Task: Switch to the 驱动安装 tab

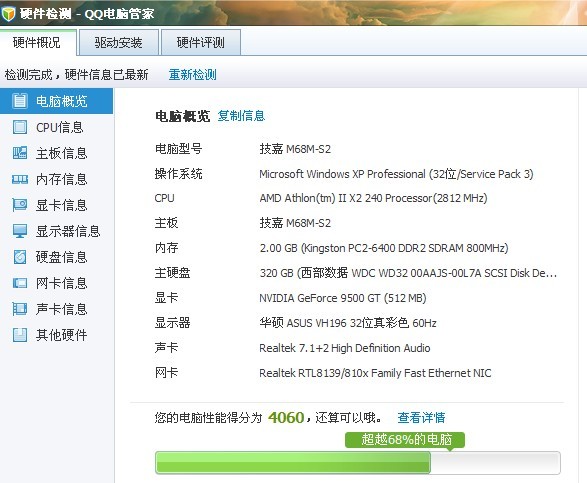Action: click(118, 43)
